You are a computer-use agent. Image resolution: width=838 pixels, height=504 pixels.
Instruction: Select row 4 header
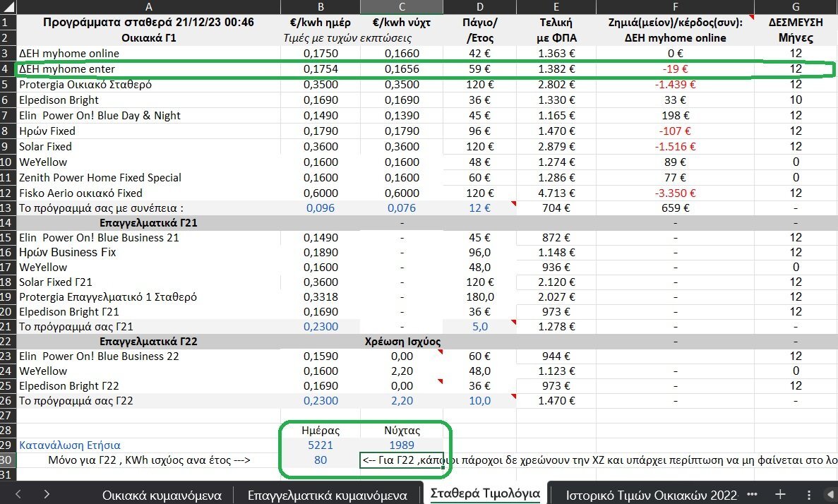click(x=8, y=69)
